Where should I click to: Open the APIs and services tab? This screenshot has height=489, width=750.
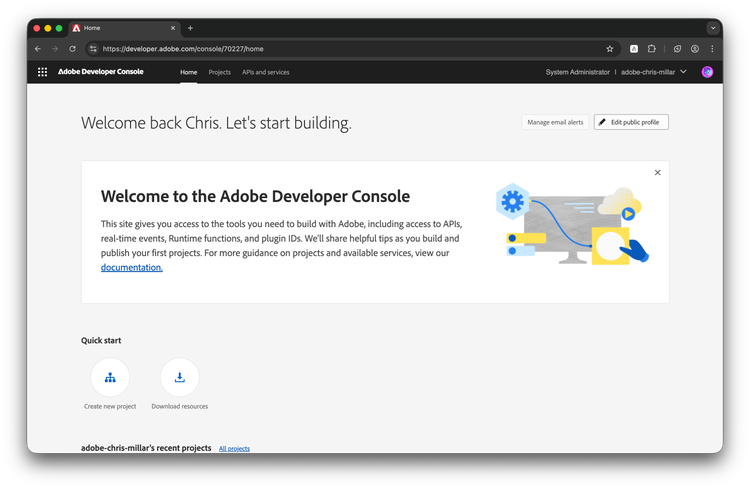(266, 72)
